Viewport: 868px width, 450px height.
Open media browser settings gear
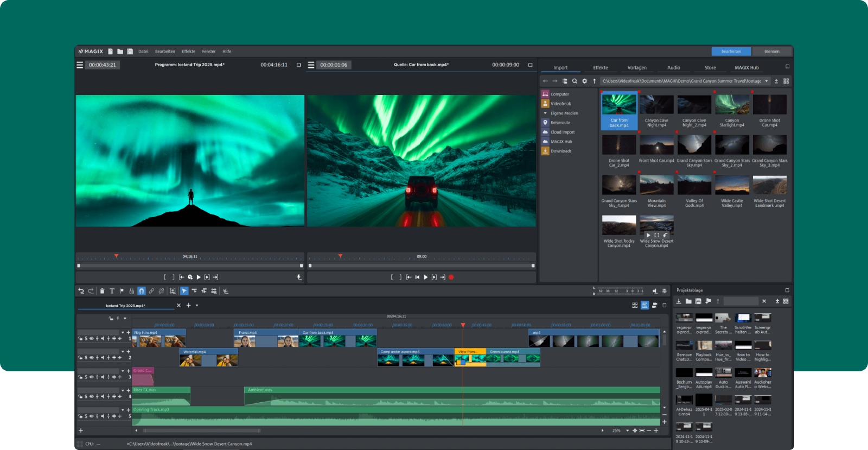coord(584,81)
